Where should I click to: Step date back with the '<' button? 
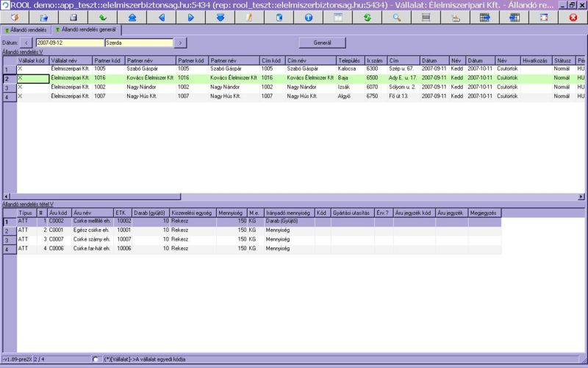pyautogui.click(x=26, y=43)
